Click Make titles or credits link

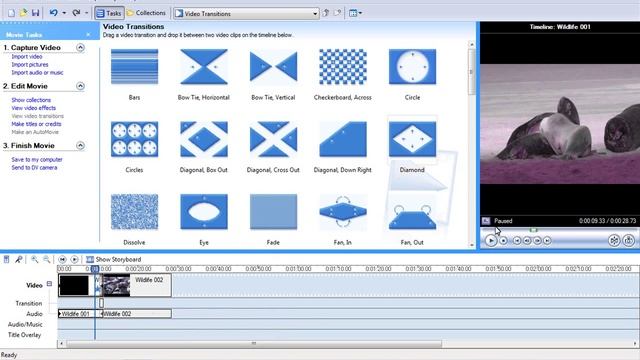[36, 124]
